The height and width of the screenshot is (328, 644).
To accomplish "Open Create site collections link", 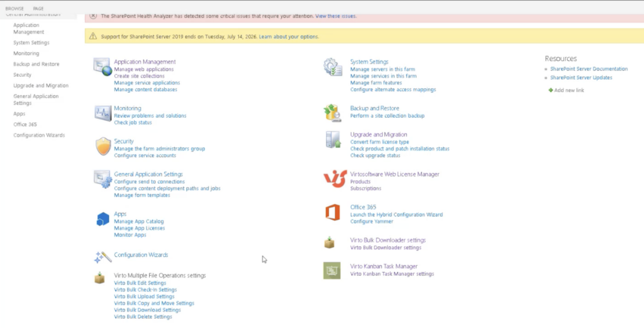I will (x=139, y=76).
